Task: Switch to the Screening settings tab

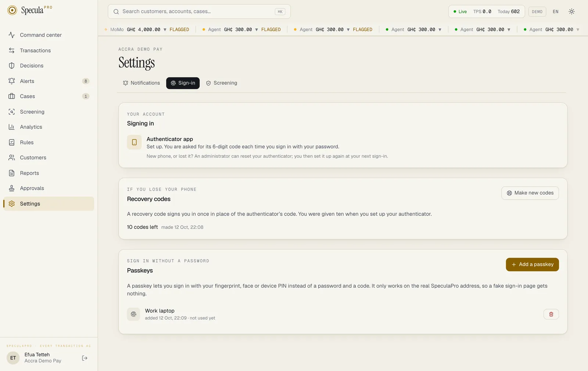Action: pyautogui.click(x=222, y=83)
